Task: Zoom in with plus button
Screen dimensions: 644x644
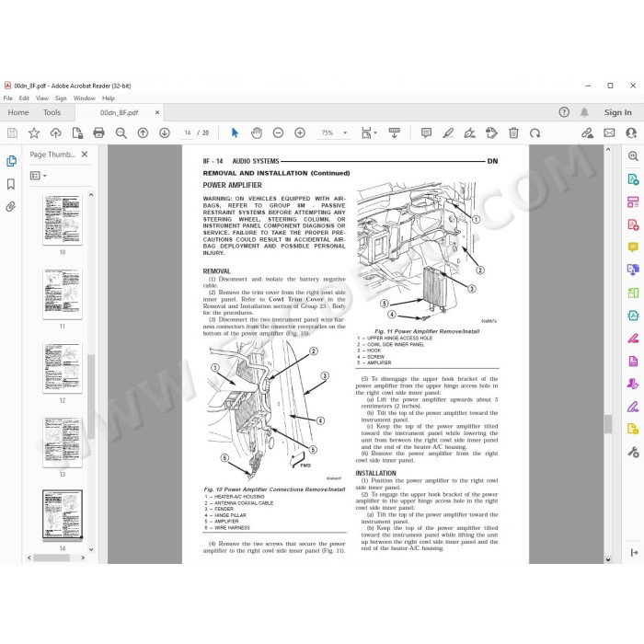Action: point(300,133)
